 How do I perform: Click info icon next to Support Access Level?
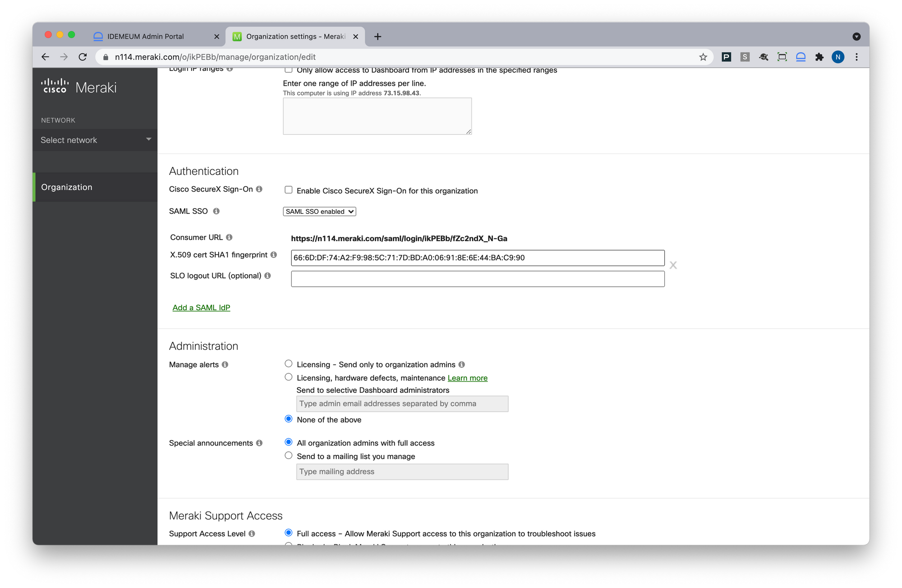(x=252, y=533)
